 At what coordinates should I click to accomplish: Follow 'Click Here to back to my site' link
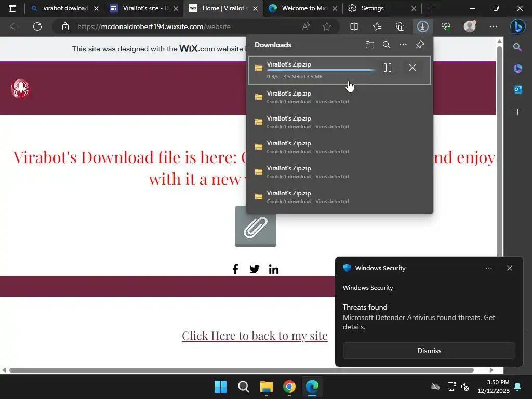pyautogui.click(x=255, y=336)
